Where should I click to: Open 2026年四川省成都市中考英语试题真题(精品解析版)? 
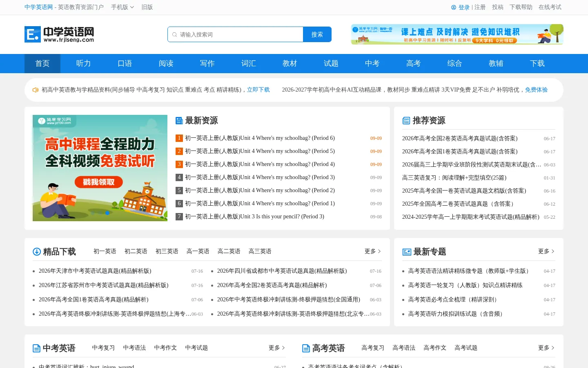(282, 271)
